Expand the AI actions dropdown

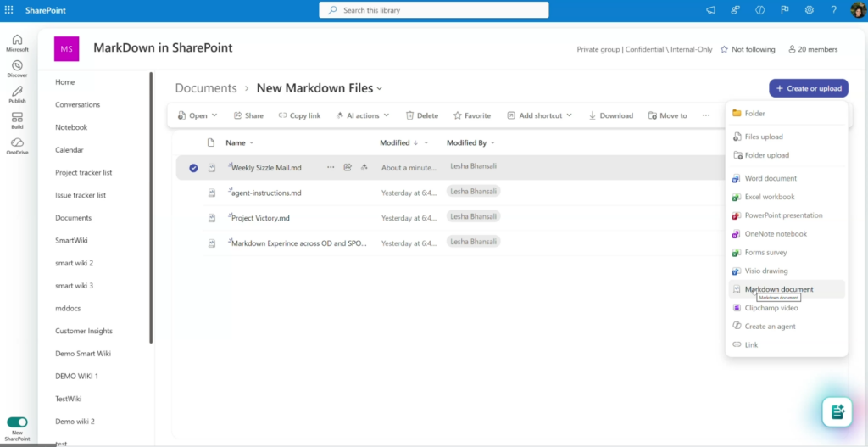point(362,115)
